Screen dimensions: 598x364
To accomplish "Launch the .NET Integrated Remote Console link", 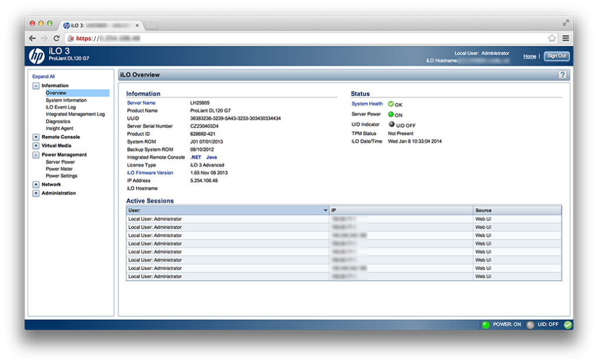I will tap(196, 157).
